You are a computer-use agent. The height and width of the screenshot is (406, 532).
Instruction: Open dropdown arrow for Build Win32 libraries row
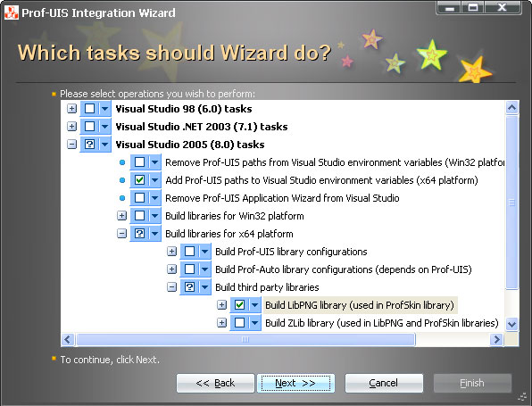[155, 216]
